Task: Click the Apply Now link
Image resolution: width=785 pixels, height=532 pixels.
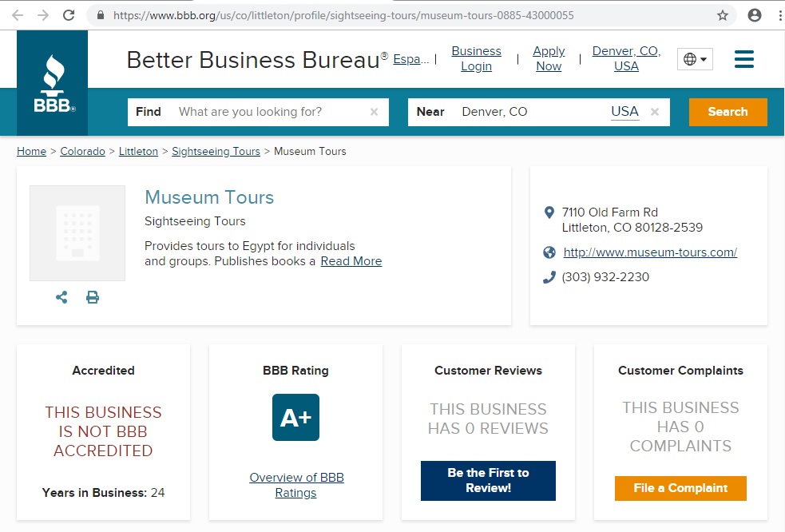Action: coord(549,58)
